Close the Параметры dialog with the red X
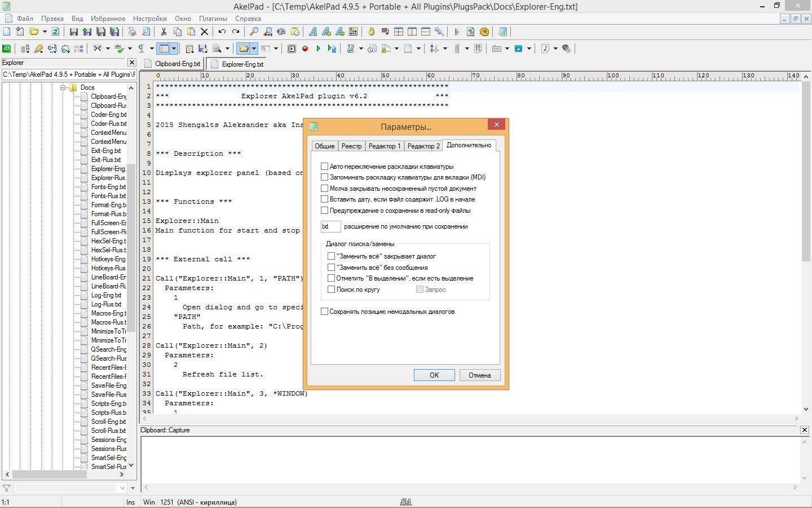Viewport: 812px width, 508px height. click(x=496, y=125)
